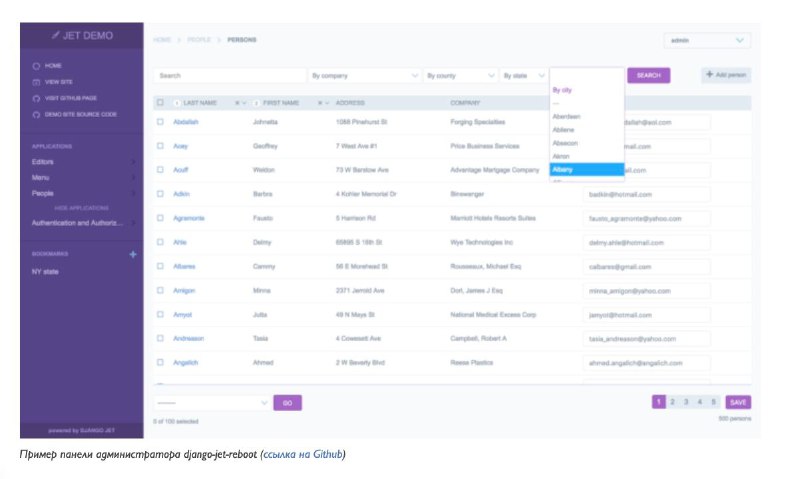Click the plus icon on Add person
The image size is (800, 479).
click(x=709, y=74)
